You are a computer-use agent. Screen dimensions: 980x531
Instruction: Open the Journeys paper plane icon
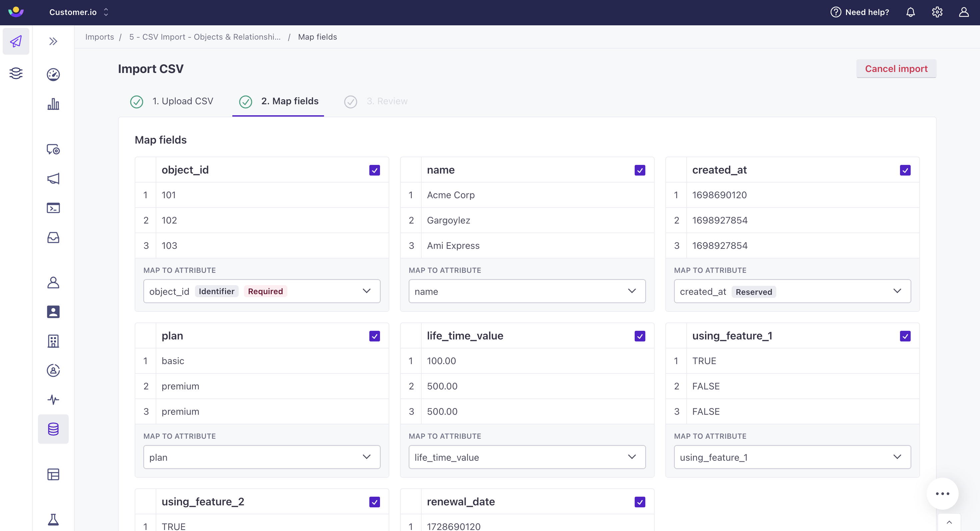click(16, 41)
